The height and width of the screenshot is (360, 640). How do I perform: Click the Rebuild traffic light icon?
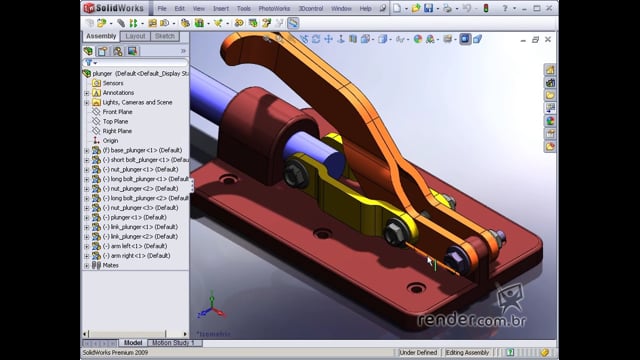coord(486,8)
